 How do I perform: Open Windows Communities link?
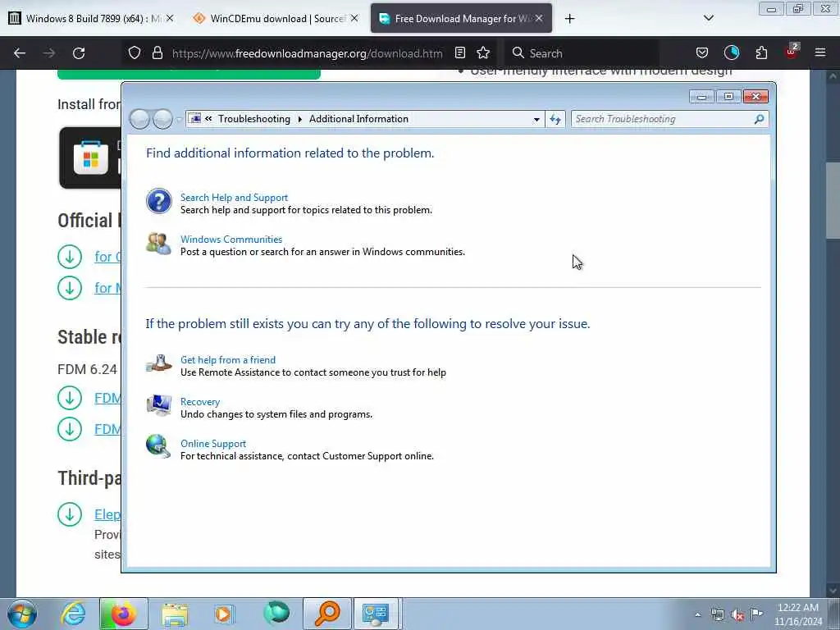[231, 240]
